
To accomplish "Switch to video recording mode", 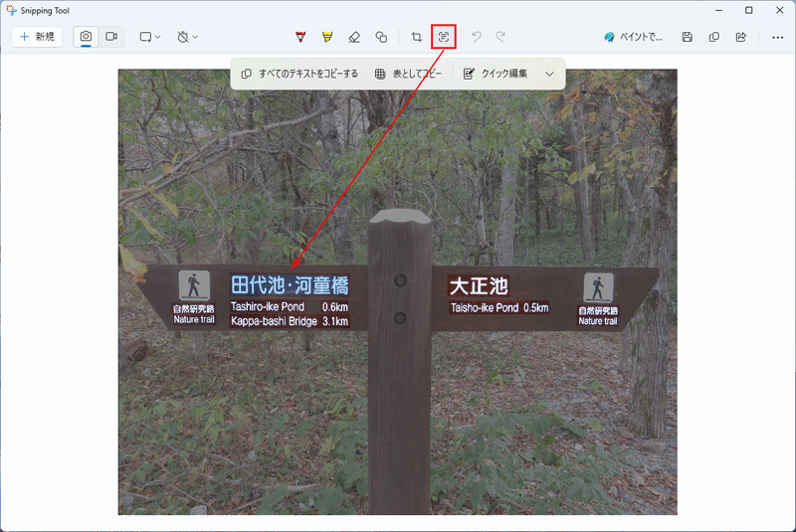I will click(x=111, y=37).
